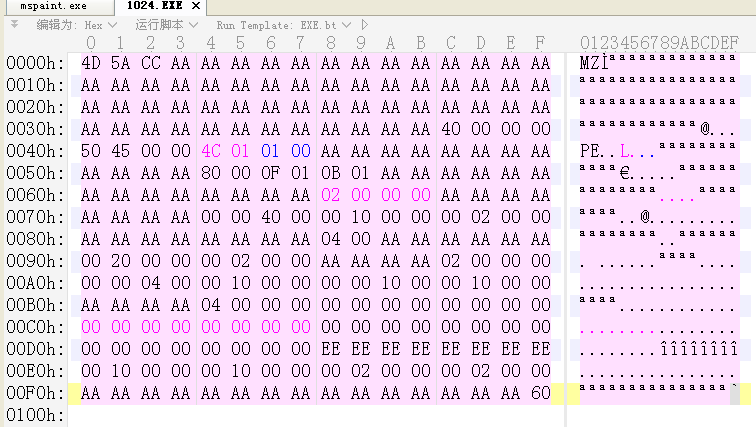Select byte 40 in row 0070h
Image resolution: width=756 pixels, height=427 pixels.
click(270, 217)
